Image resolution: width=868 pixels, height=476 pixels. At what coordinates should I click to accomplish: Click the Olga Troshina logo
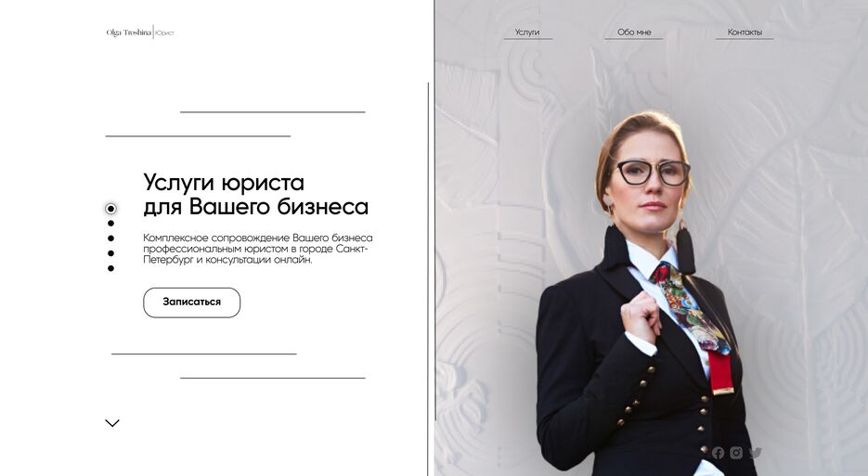click(x=128, y=32)
